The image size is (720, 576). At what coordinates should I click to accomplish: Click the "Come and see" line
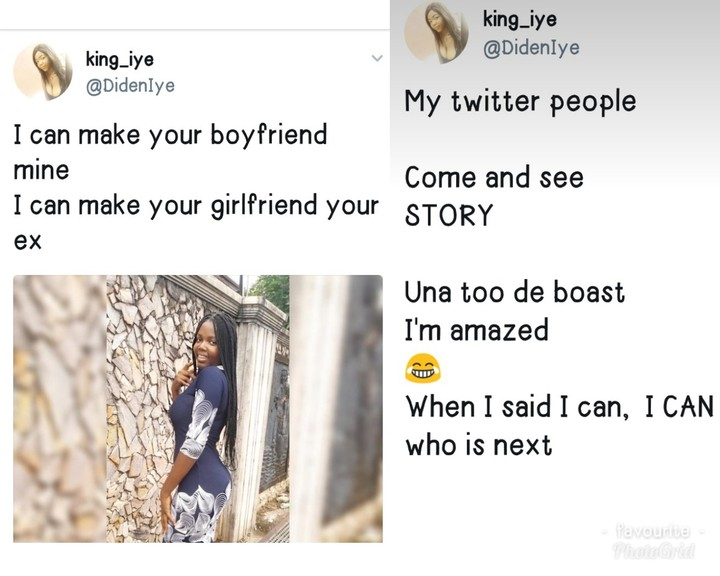point(493,178)
